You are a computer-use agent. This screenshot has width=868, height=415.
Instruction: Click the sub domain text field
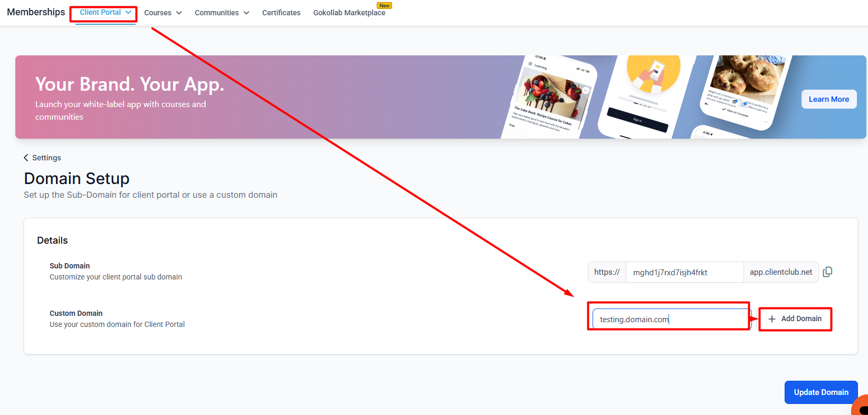point(684,273)
